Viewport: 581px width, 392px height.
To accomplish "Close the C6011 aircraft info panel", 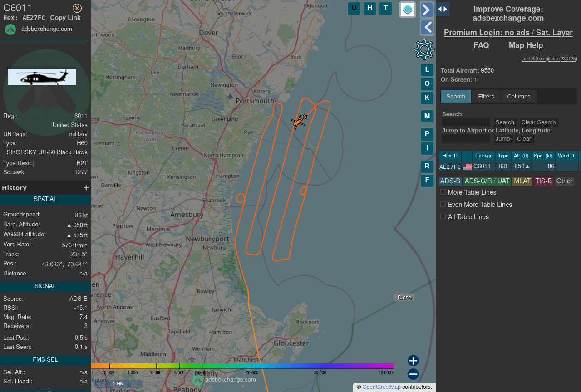I will click(x=77, y=8).
